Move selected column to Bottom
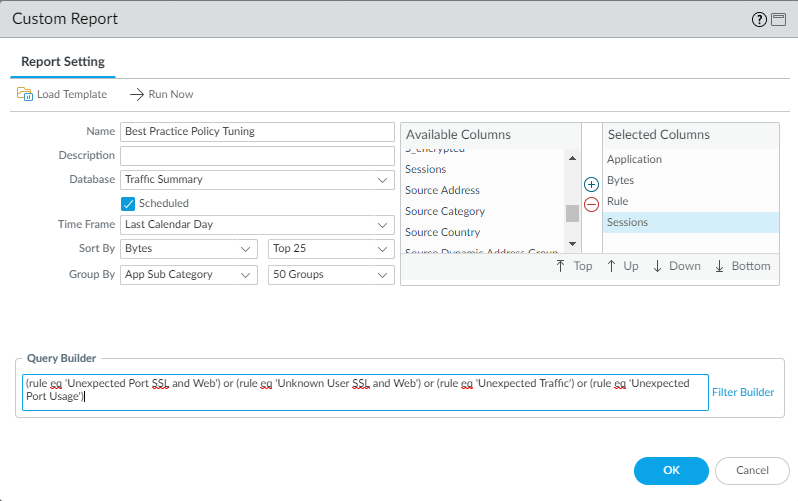The height and width of the screenshot is (501, 798). 741,266
